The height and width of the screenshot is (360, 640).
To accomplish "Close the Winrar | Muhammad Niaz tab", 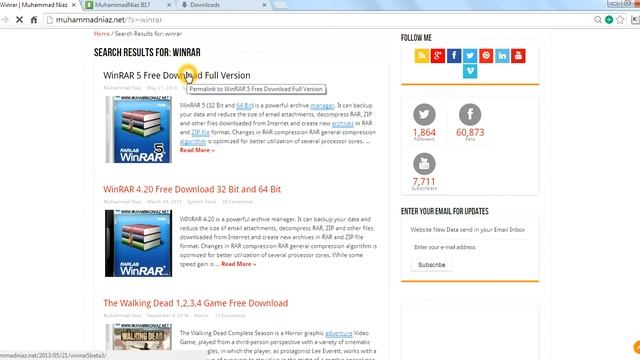I will pos(74,5).
